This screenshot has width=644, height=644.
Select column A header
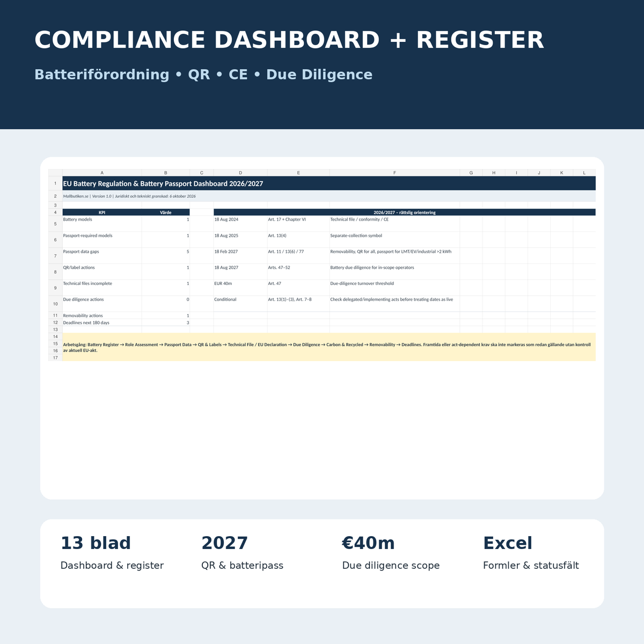coord(102,173)
